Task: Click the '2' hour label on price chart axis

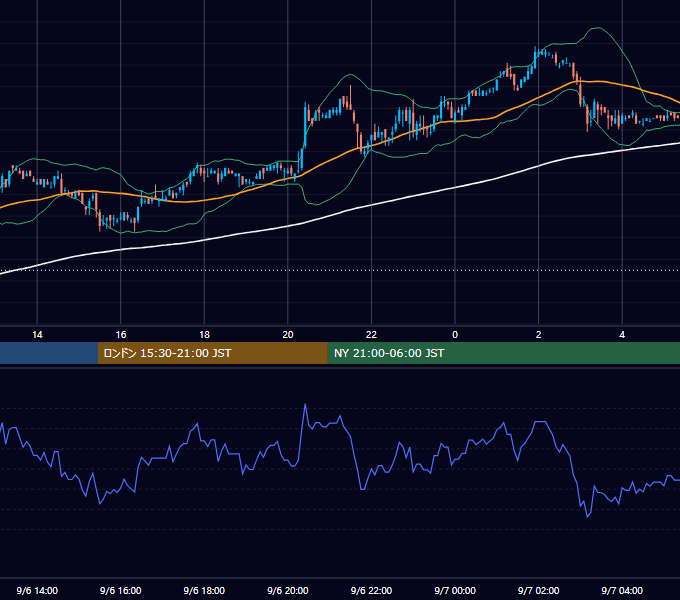Action: 539,335
